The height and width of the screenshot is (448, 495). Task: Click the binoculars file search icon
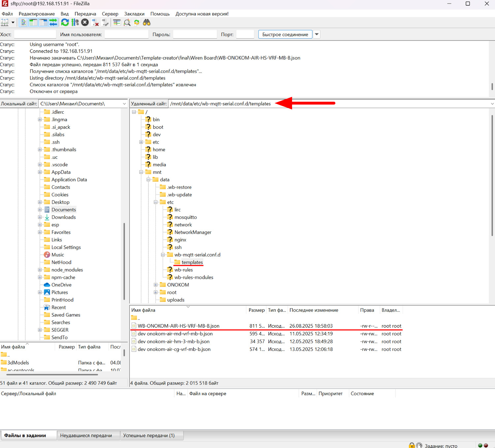pyautogui.click(x=147, y=22)
